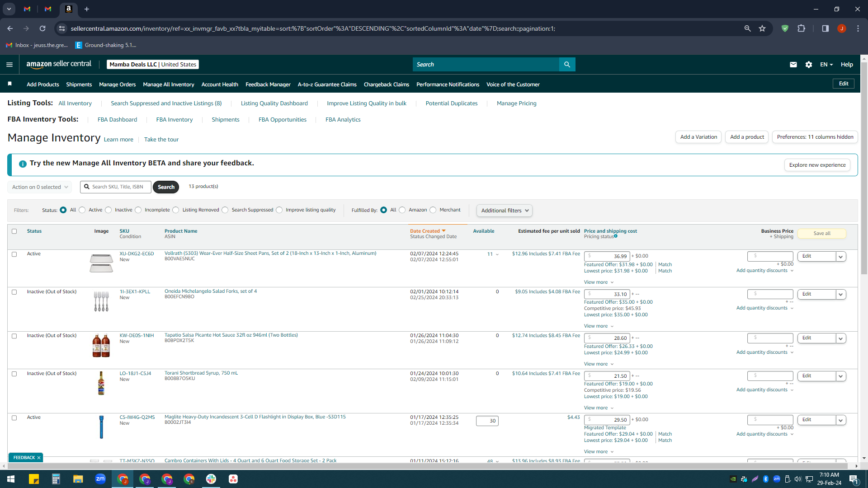Screen dimensions: 868x488
Task: Open Voice of the Customer menu item
Action: [x=513, y=84]
